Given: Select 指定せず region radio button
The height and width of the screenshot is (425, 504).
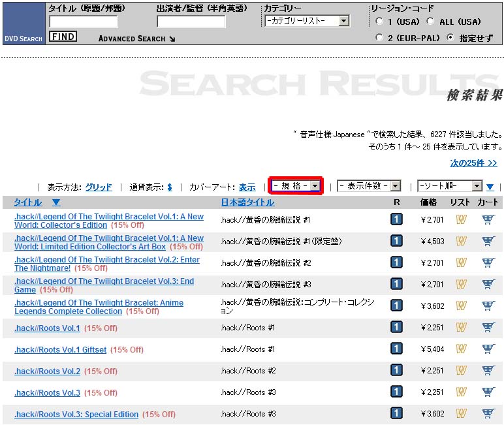Looking at the screenshot, I should pos(450,38).
